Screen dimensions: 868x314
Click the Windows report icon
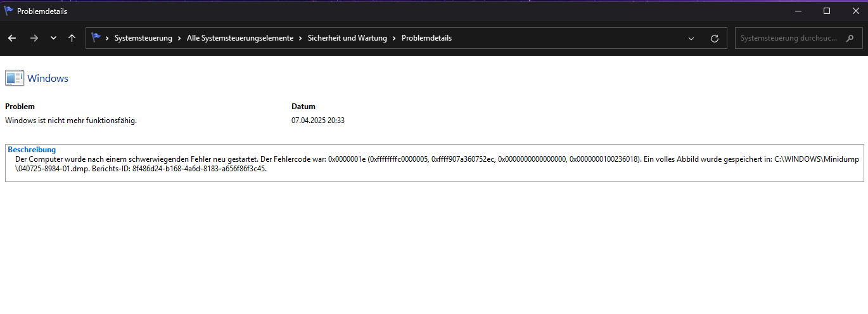point(15,78)
